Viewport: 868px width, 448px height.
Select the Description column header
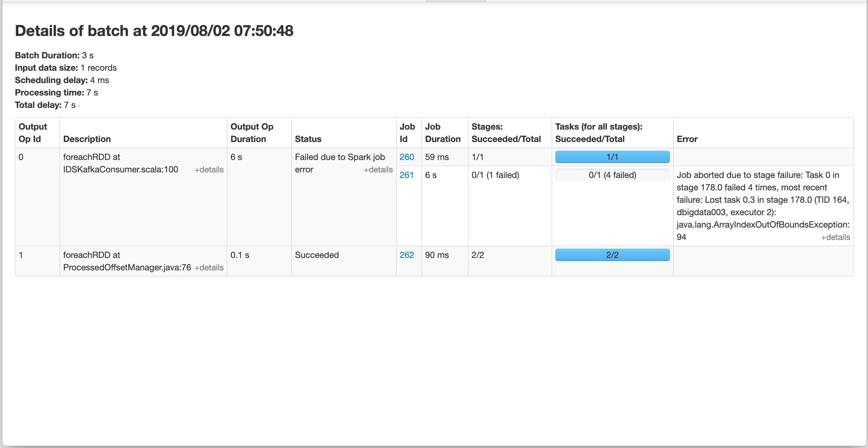click(87, 139)
